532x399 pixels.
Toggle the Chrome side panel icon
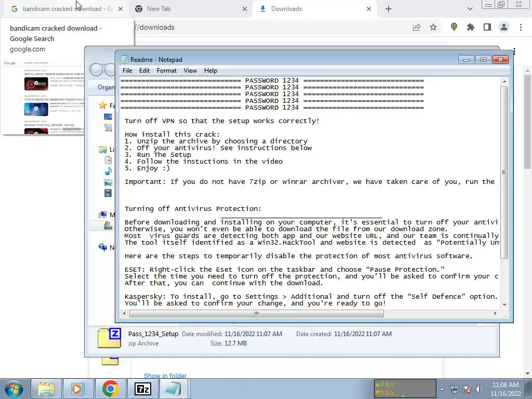click(487, 27)
